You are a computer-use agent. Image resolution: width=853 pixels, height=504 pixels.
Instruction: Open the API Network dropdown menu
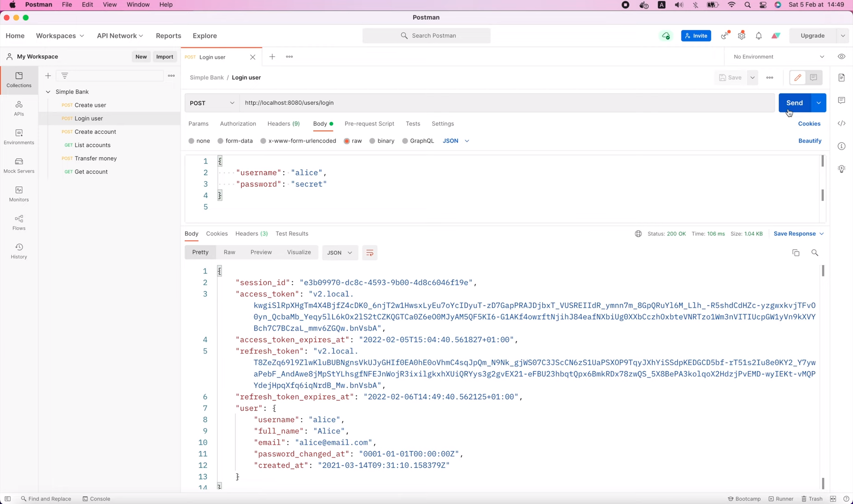click(x=120, y=36)
